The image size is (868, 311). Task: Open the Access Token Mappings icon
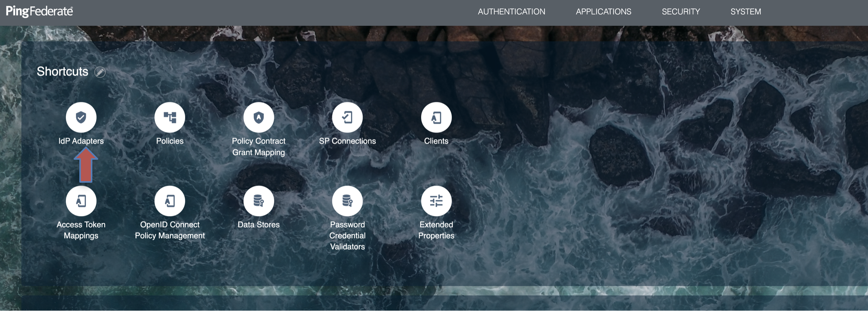point(81,201)
